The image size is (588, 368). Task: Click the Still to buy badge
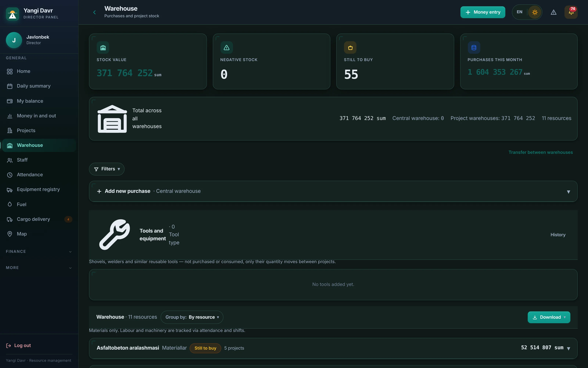205,348
